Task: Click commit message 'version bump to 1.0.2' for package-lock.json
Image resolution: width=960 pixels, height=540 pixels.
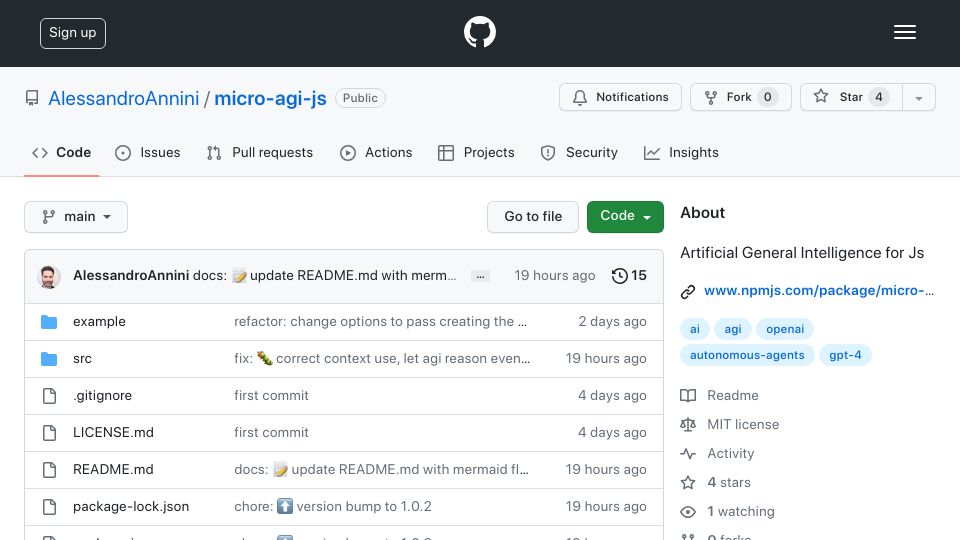Action: click(333, 506)
